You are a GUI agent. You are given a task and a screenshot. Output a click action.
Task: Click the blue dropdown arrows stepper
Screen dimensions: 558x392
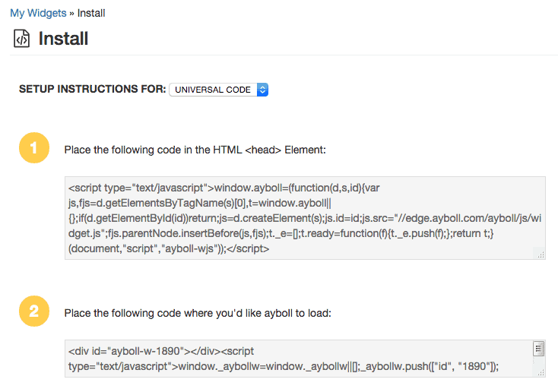pos(262,90)
